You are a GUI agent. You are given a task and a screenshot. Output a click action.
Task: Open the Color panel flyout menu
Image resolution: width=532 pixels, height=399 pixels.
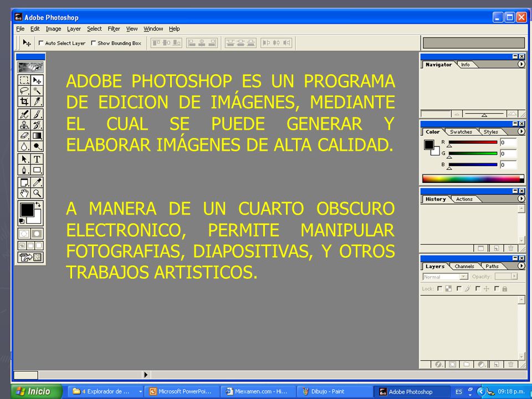click(521, 131)
